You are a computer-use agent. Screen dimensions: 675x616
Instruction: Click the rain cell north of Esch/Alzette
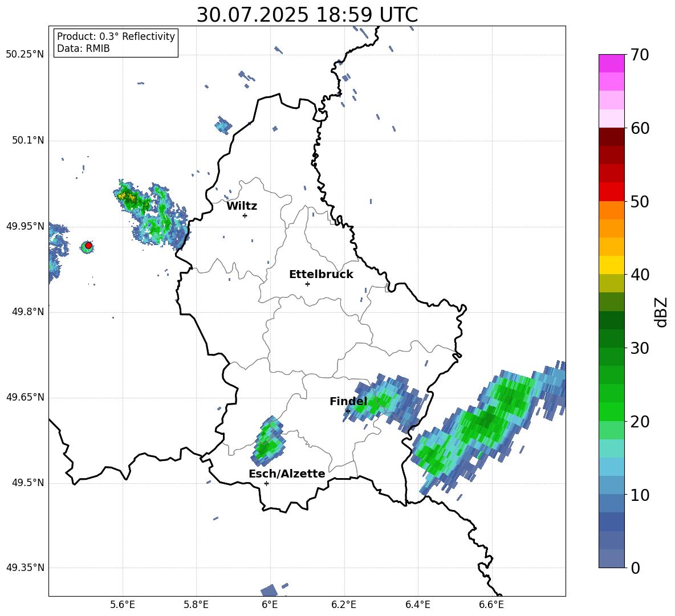(x=269, y=441)
